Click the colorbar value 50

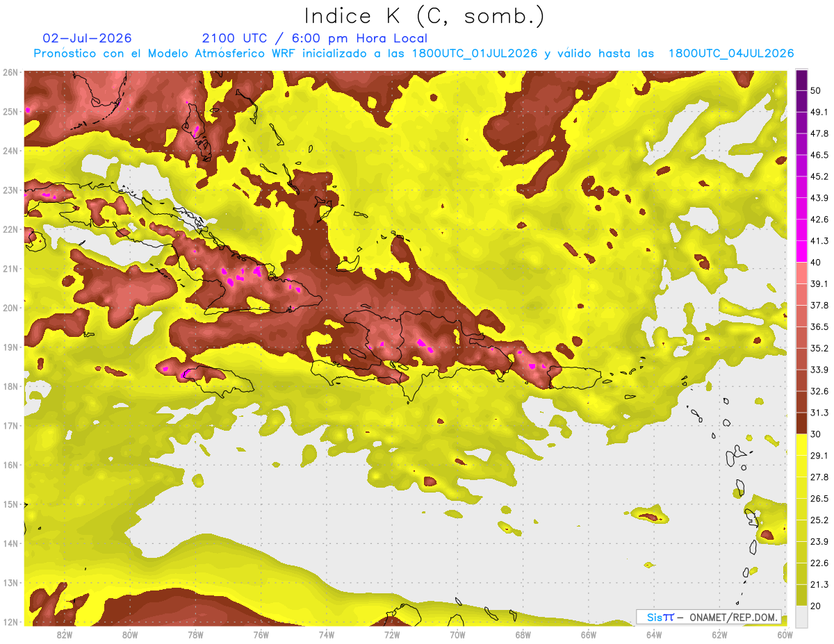click(817, 91)
